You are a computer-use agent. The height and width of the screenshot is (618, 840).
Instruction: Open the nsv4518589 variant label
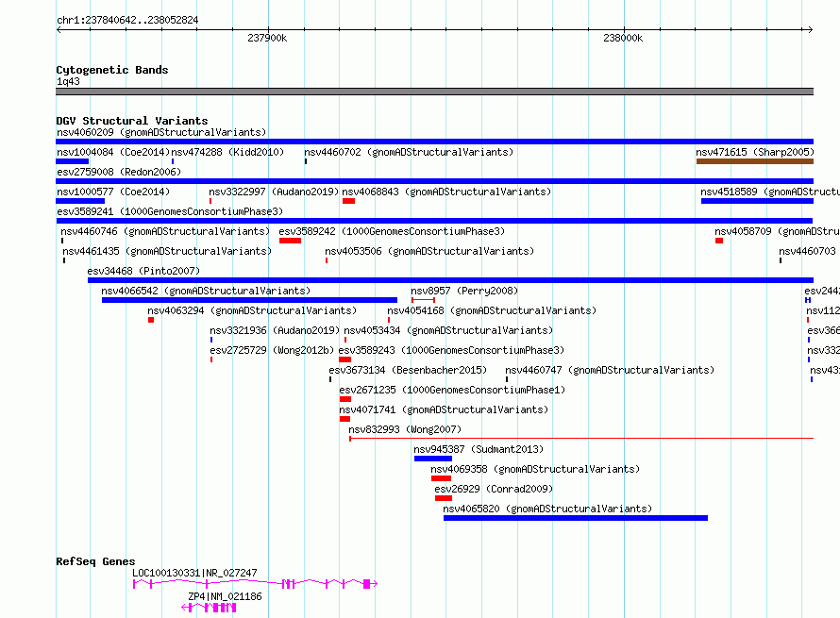(x=770, y=192)
